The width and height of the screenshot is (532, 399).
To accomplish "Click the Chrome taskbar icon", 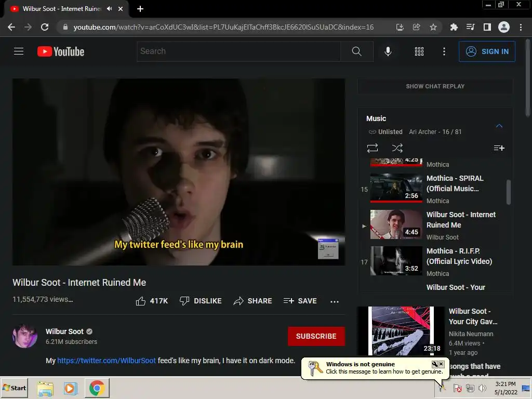I will (x=97, y=388).
